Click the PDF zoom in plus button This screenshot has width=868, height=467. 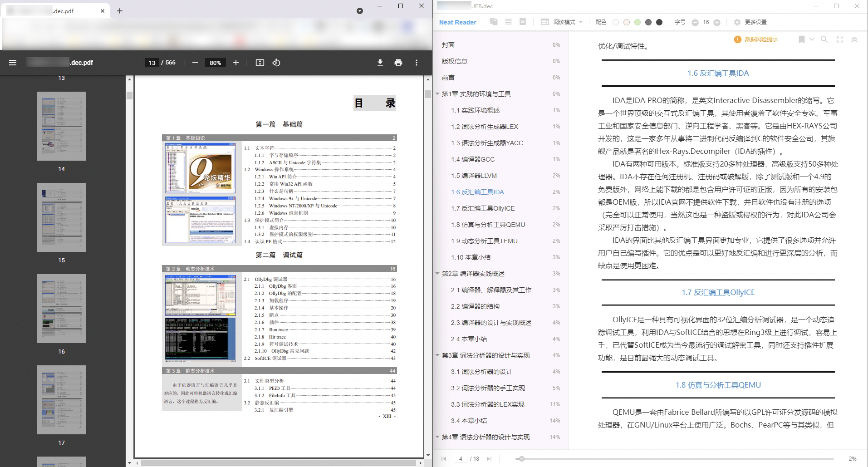pyautogui.click(x=236, y=63)
